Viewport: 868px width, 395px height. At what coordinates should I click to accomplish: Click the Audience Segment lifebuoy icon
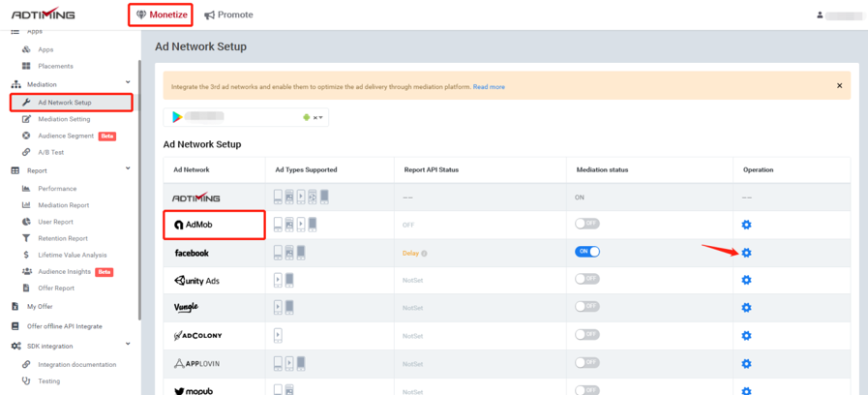(26, 136)
